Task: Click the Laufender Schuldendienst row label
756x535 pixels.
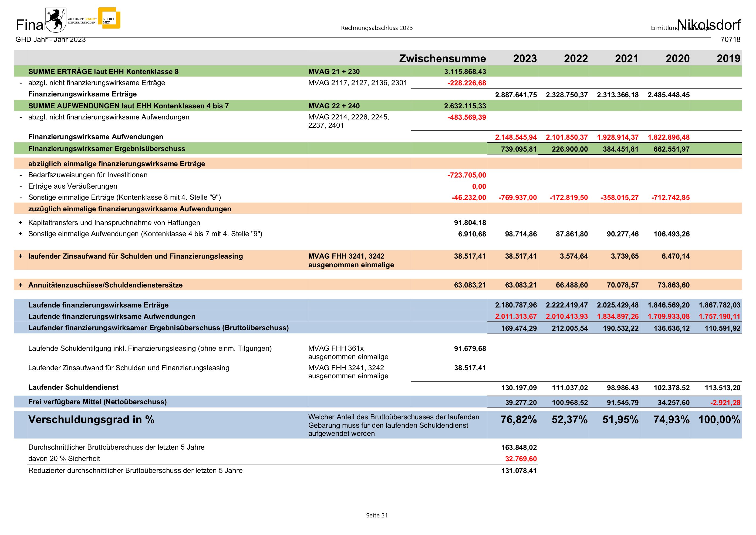Action: coord(73,387)
